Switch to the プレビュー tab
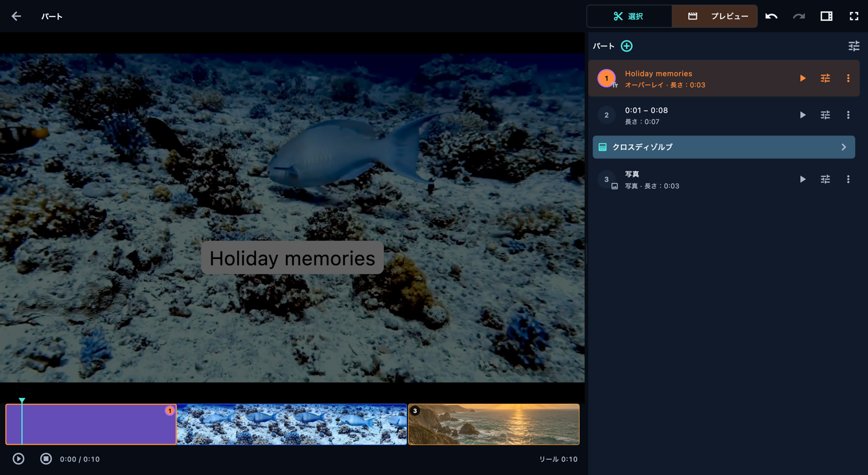The height and width of the screenshot is (475, 868). click(715, 16)
